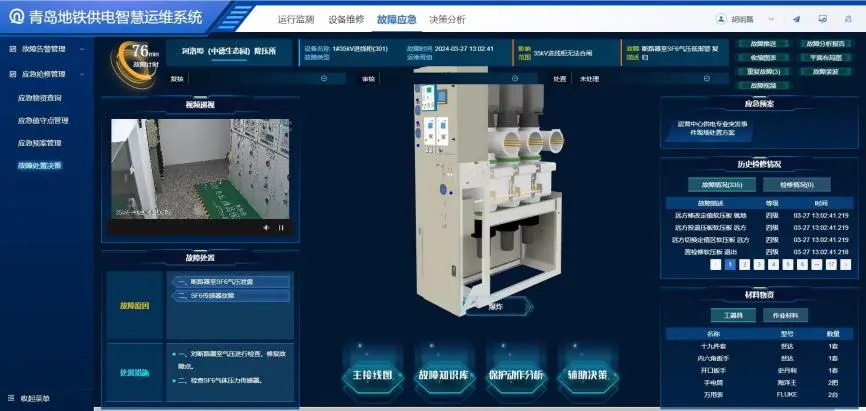The height and width of the screenshot is (411, 866).
Task: Click the 重复故障(3) button
Action: (x=763, y=72)
